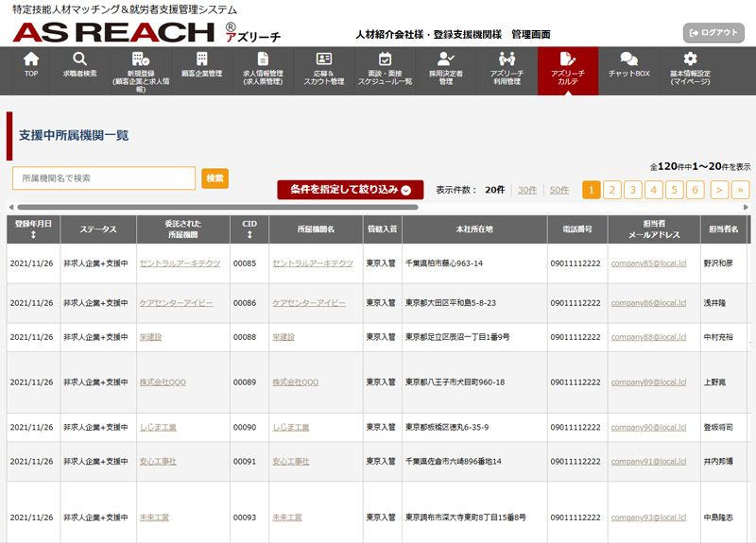Open 栄建設 in 所属機関名 column
756x543 pixels.
tap(283, 337)
